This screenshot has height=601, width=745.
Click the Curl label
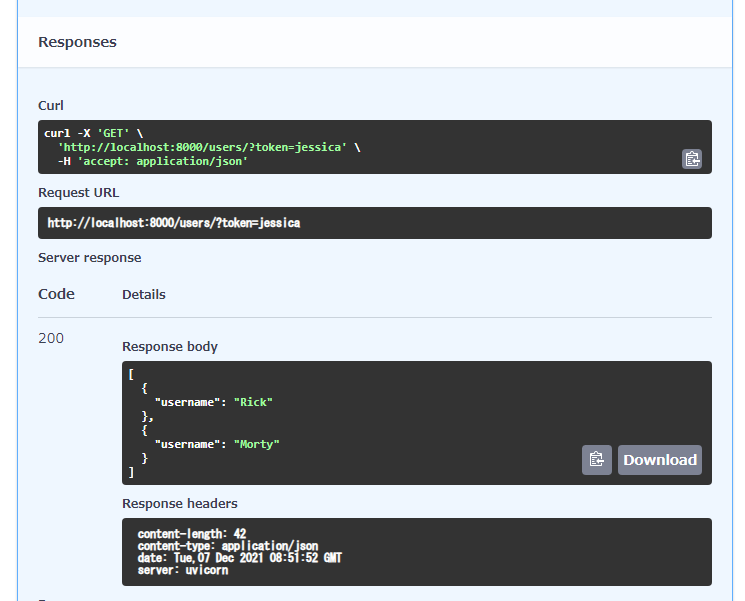point(51,105)
